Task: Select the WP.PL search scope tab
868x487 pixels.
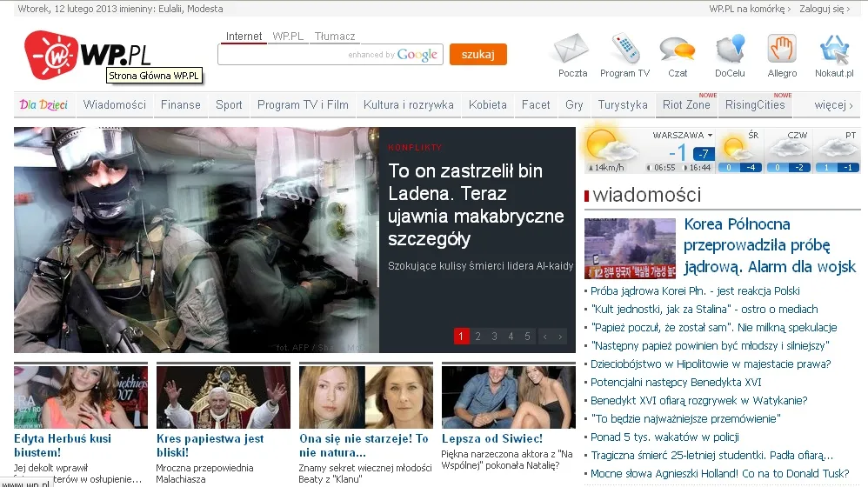Action: (287, 37)
